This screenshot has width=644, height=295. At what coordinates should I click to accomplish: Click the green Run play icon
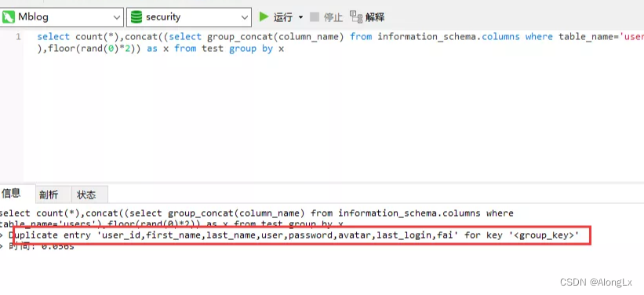pos(264,16)
